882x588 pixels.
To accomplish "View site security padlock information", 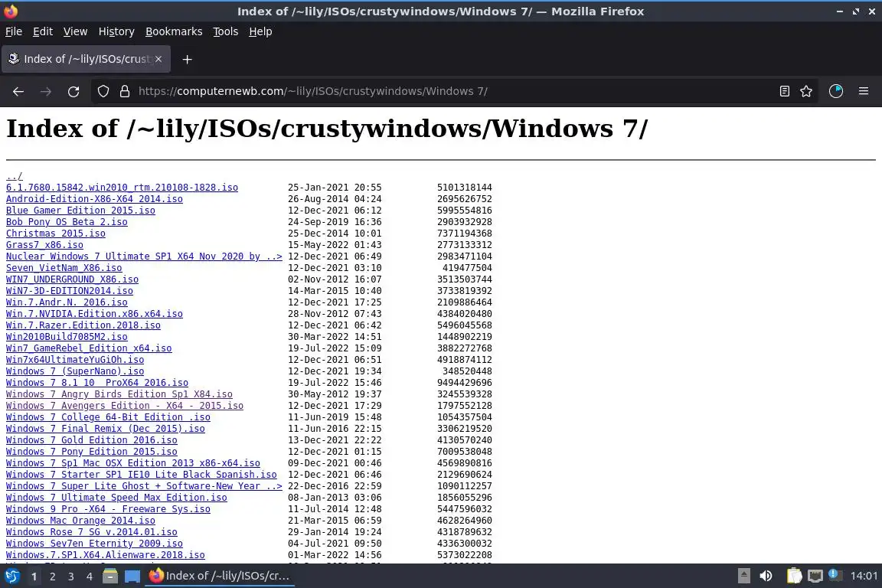I will pos(125,91).
